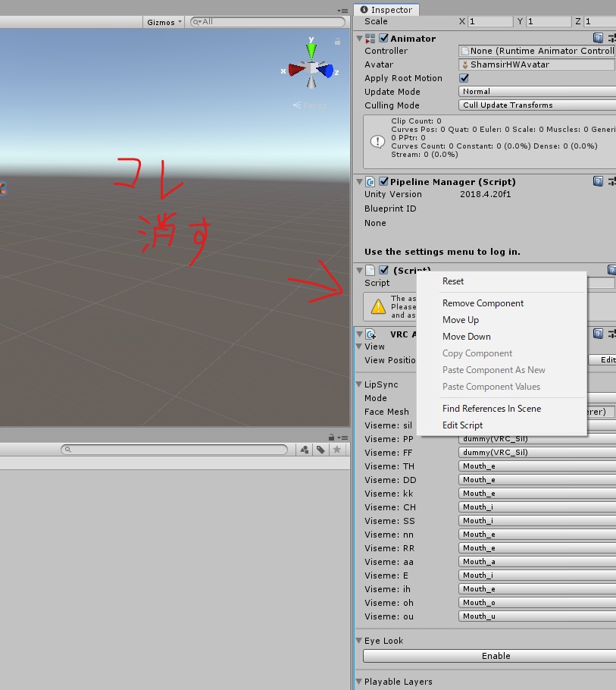Toggle the Project panel lock icon

pos(331,437)
